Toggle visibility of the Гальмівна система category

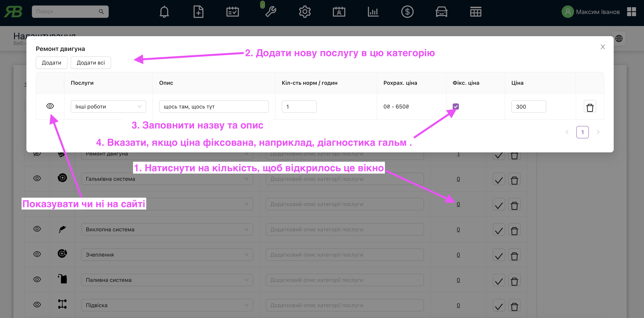point(37,178)
